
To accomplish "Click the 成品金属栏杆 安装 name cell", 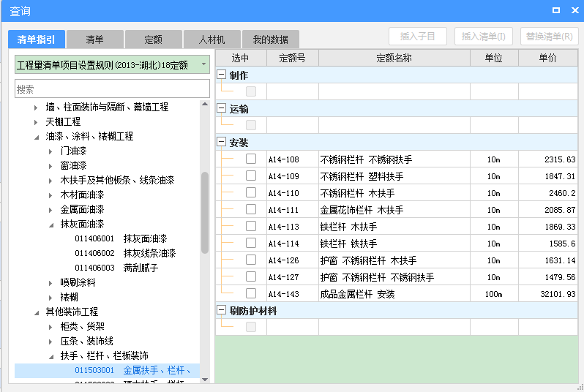I will pyautogui.click(x=394, y=294).
